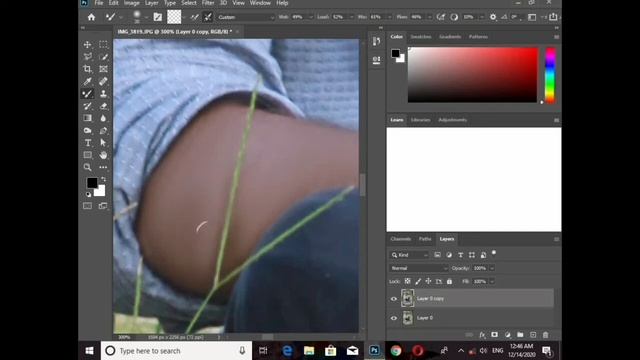Select the Crop tool
The width and height of the screenshot is (640, 360).
pos(87,69)
